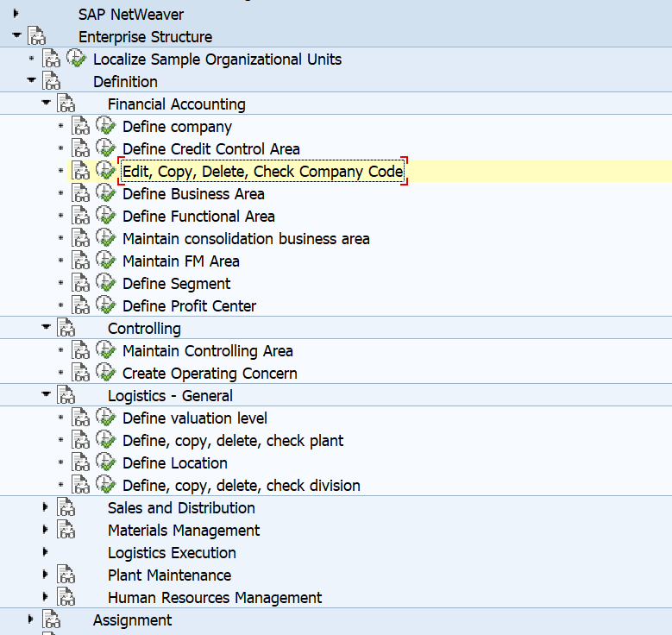Expand the Human Resources Management node

coord(46,596)
